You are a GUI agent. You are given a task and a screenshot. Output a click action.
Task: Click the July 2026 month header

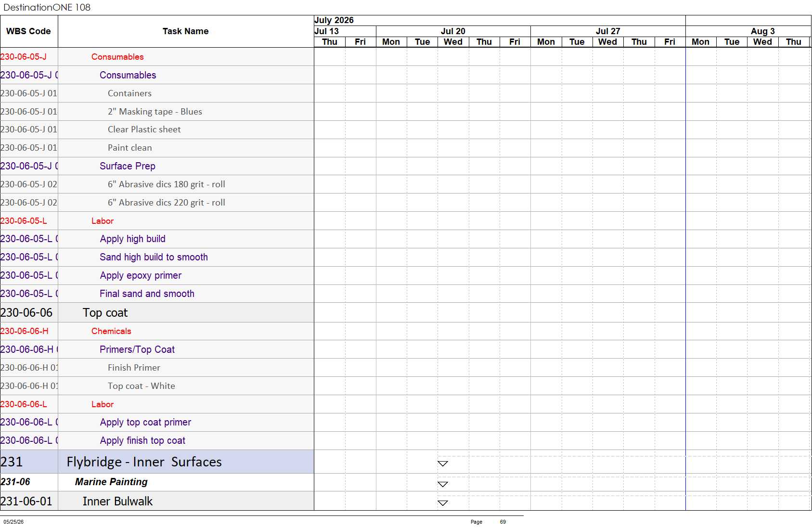[x=334, y=20]
